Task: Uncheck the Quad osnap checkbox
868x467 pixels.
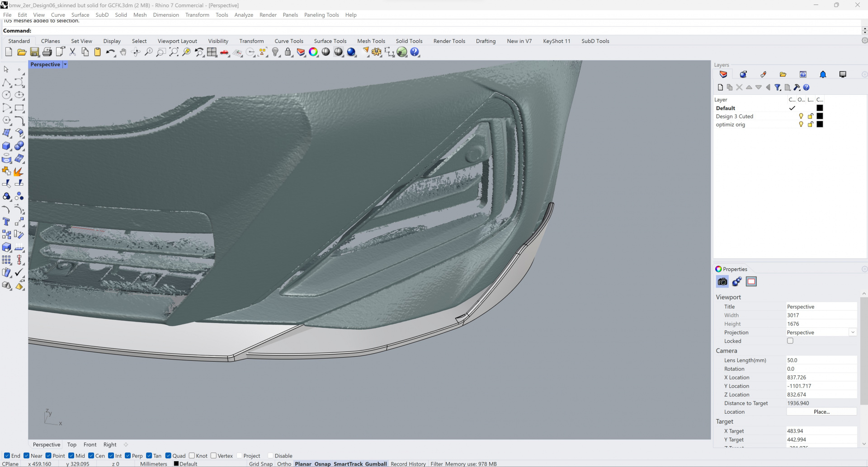Action: [x=169, y=456]
